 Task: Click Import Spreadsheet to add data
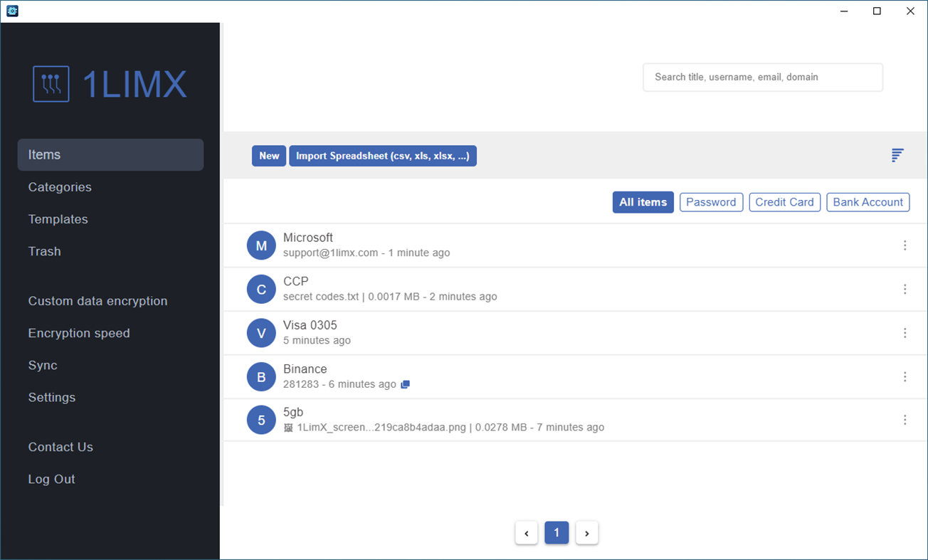click(382, 155)
